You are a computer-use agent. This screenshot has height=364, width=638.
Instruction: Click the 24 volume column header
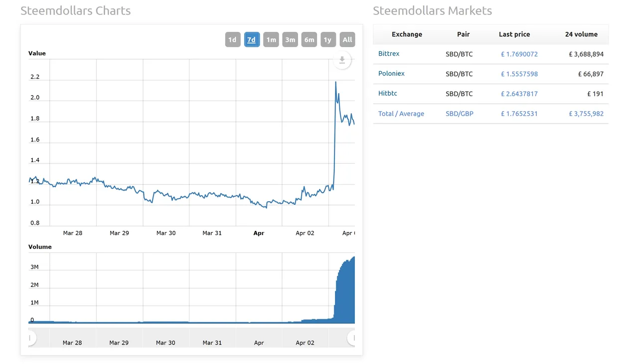581,34
